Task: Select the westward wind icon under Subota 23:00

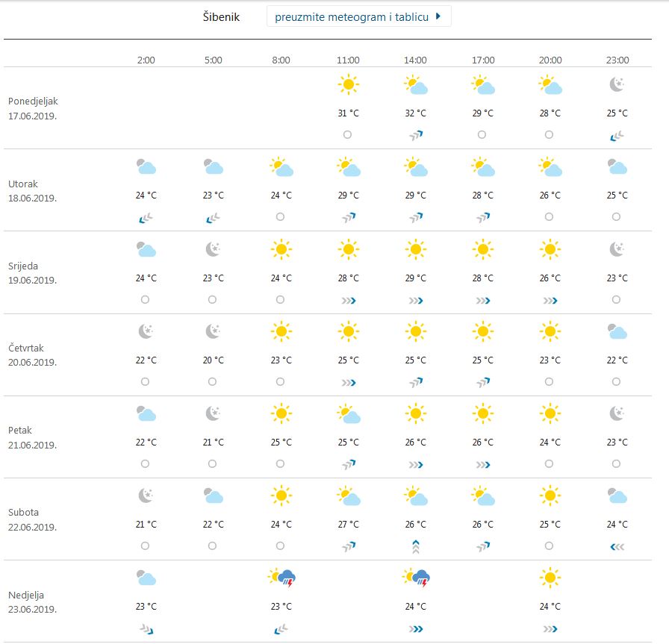Action: click(617, 545)
